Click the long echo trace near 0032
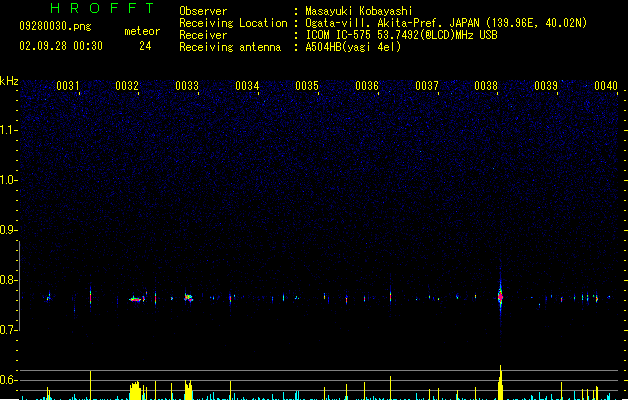Image resolution: width=629 pixels, height=400 pixels. tap(136, 299)
